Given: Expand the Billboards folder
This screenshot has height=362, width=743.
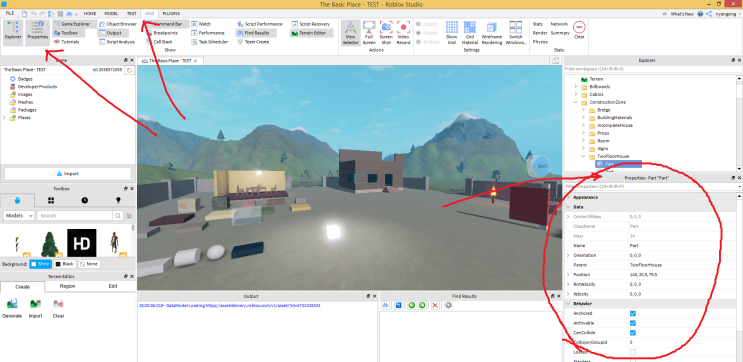Looking at the screenshot, I should pyautogui.click(x=576, y=87).
